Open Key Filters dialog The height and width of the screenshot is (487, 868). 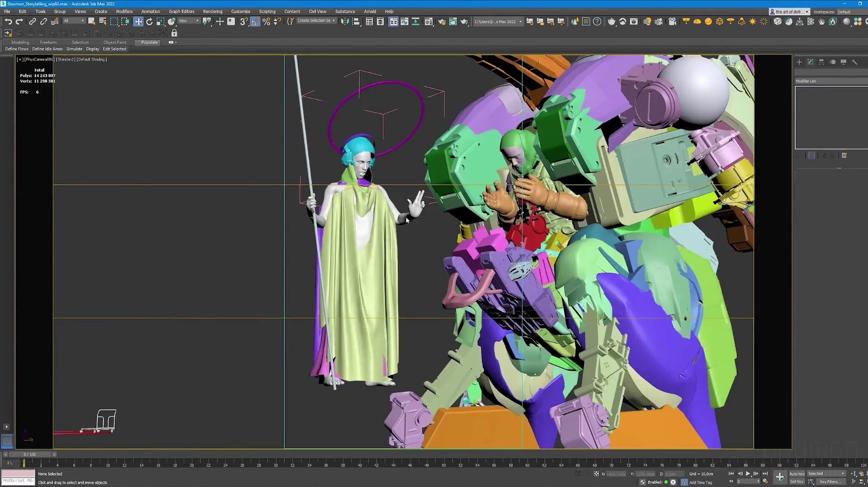tap(830, 482)
